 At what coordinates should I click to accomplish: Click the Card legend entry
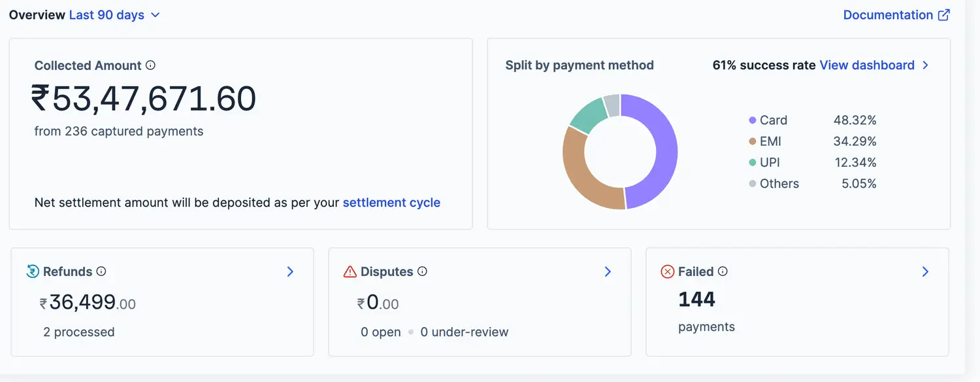click(774, 120)
